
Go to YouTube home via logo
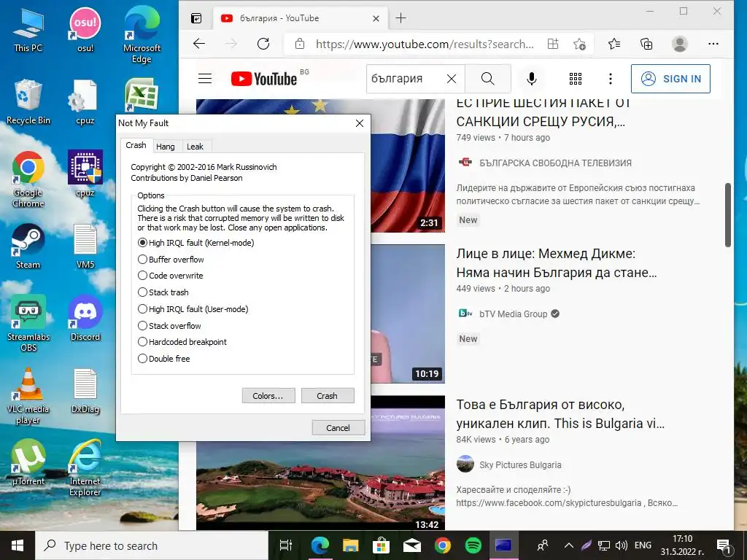click(x=264, y=79)
